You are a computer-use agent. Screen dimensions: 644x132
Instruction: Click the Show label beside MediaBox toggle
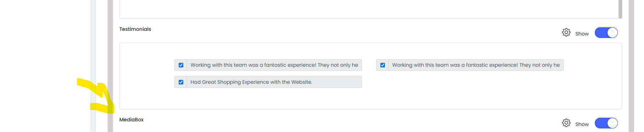pos(582,124)
